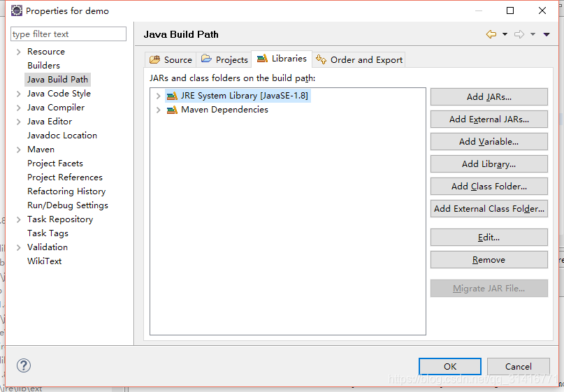
Task: Select Javadoc Location entry
Action: [62, 136]
